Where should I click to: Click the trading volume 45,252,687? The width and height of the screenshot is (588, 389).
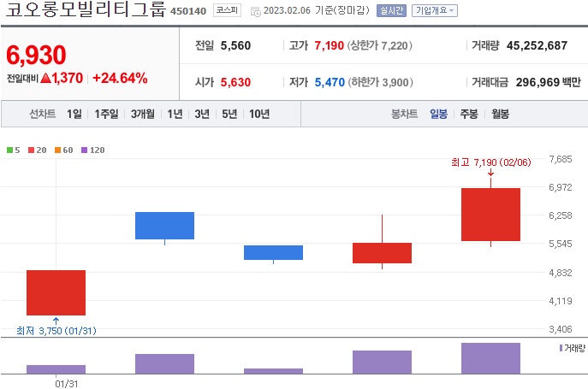pos(537,45)
